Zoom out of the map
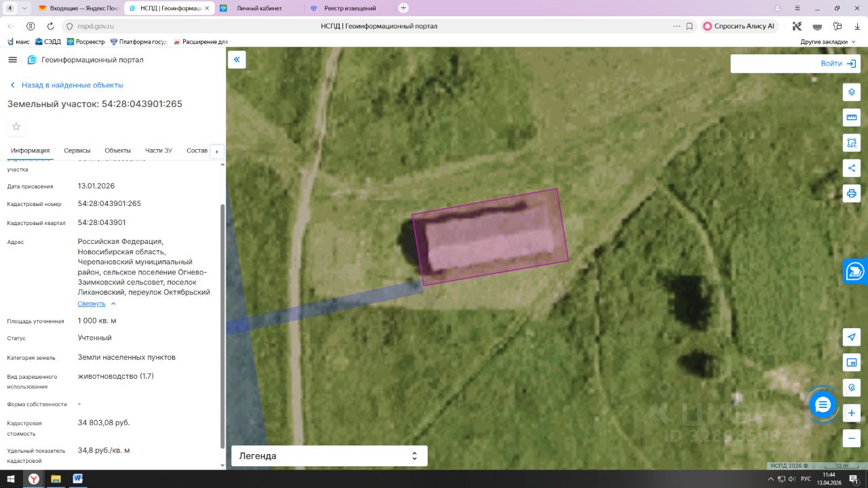Image resolution: width=868 pixels, height=488 pixels. (x=852, y=439)
